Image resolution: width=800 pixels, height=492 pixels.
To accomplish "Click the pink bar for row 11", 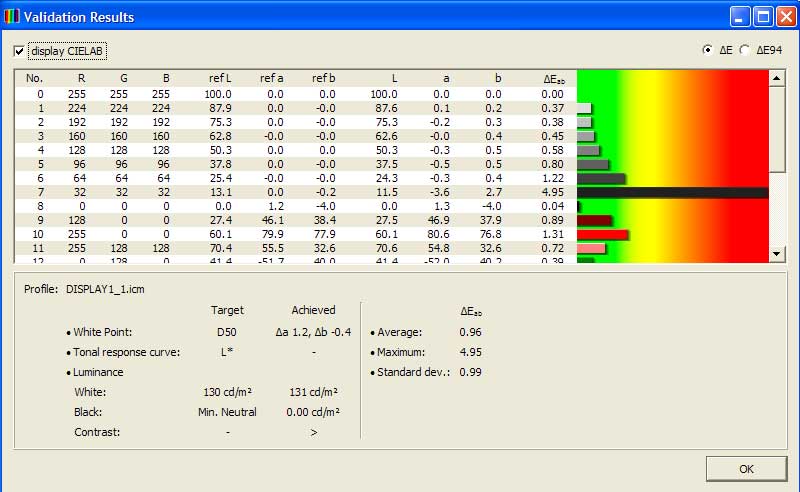I will coord(591,248).
